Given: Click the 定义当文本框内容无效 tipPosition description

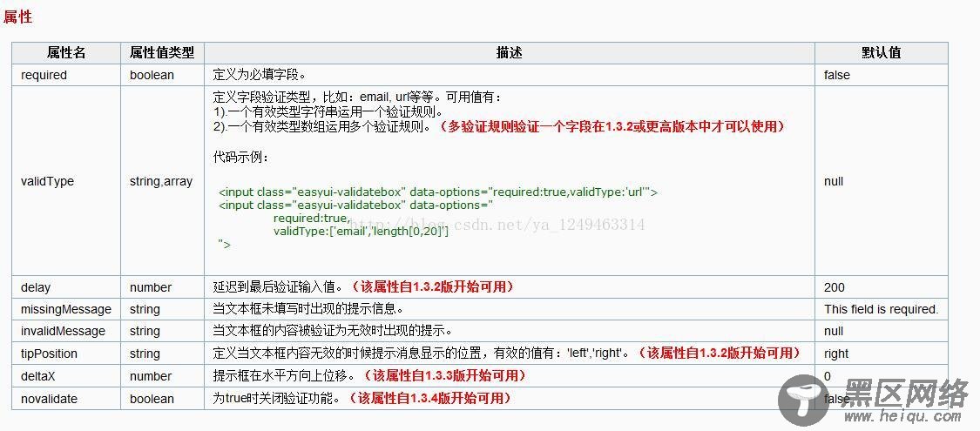Looking at the screenshot, I should click(x=421, y=354).
